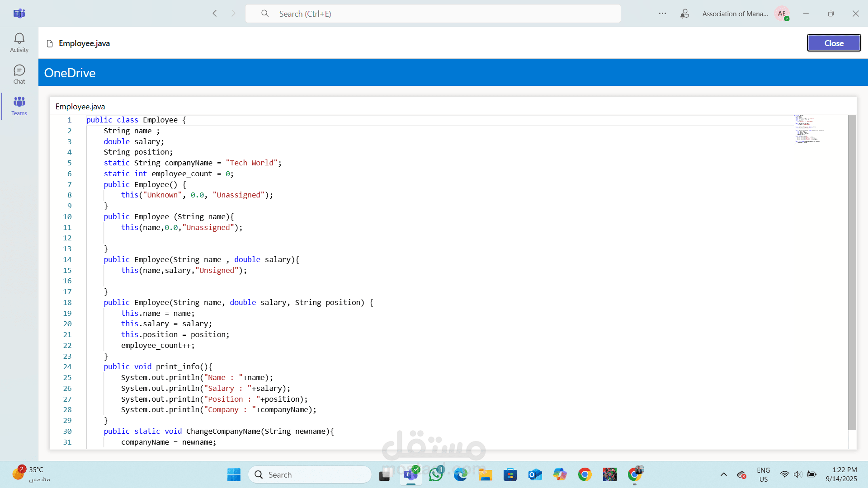Click the Employee.java file icon
Viewport: 868px width, 488px height.
(50, 43)
